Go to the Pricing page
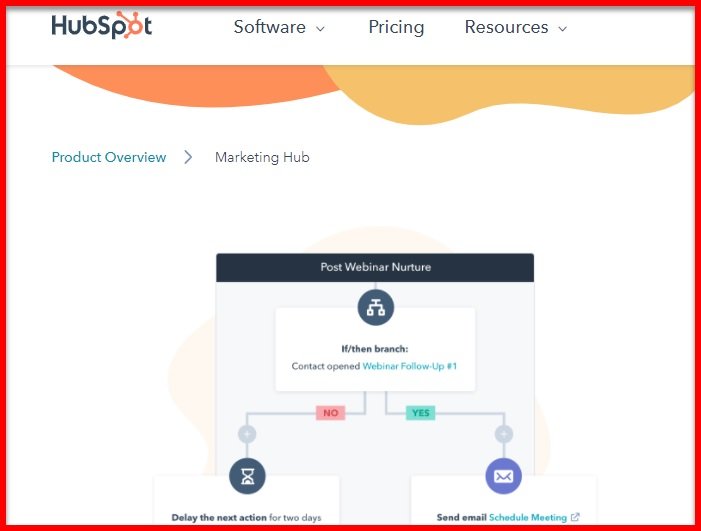The width and height of the screenshot is (701, 531). coord(396,27)
